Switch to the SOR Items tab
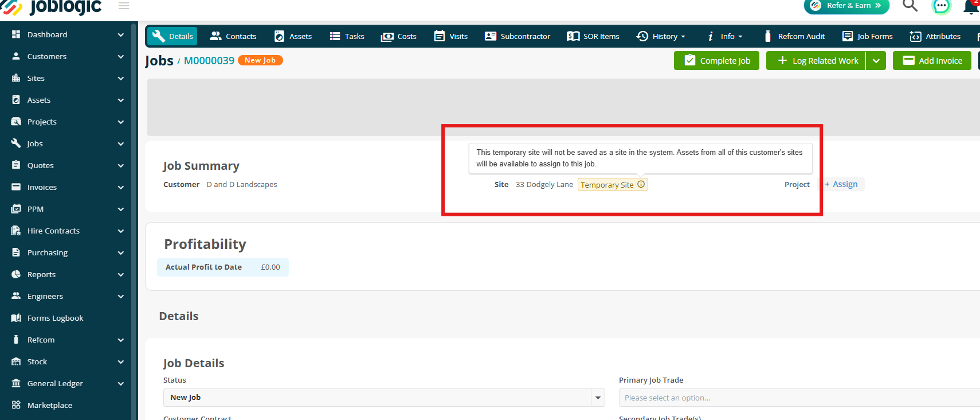 click(x=593, y=36)
